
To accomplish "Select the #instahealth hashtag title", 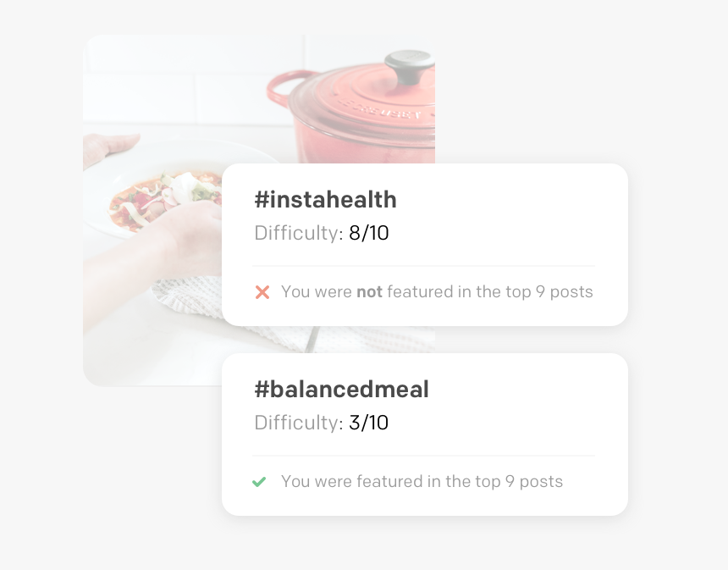I will [325, 200].
